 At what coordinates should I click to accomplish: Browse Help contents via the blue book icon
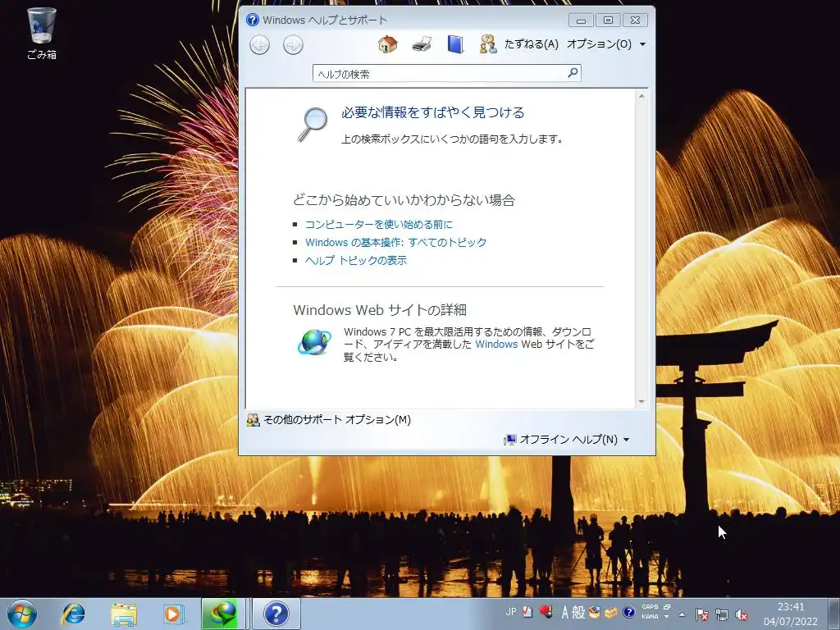pos(454,44)
